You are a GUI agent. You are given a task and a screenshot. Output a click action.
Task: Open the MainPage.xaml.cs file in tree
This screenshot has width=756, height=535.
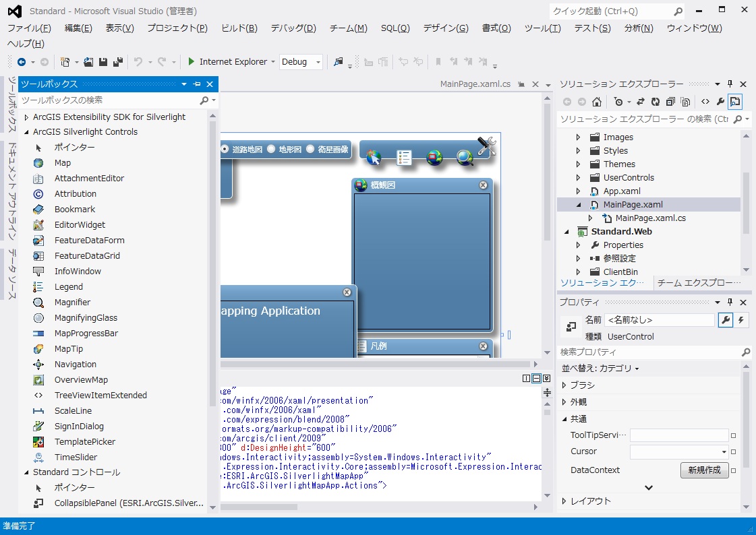tap(650, 218)
